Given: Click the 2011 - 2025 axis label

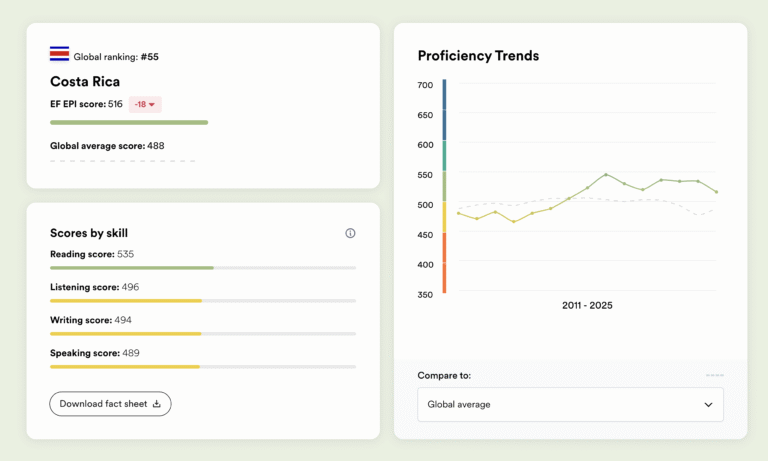Looking at the screenshot, I should (587, 305).
